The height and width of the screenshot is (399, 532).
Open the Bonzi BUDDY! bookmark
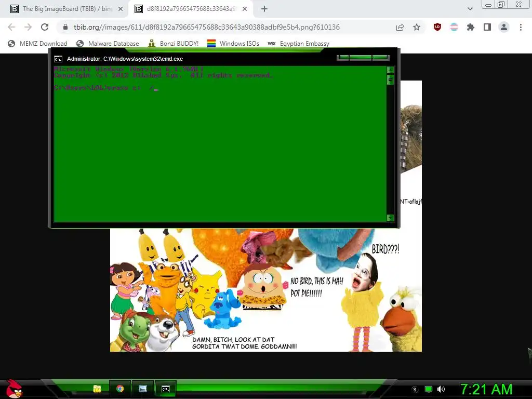[x=174, y=44]
